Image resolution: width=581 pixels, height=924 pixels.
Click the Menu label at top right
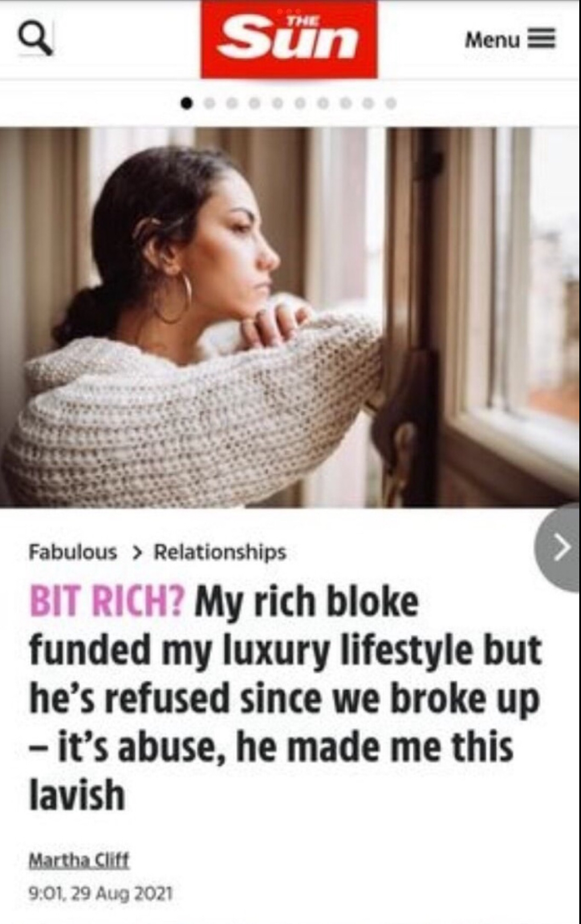493,40
